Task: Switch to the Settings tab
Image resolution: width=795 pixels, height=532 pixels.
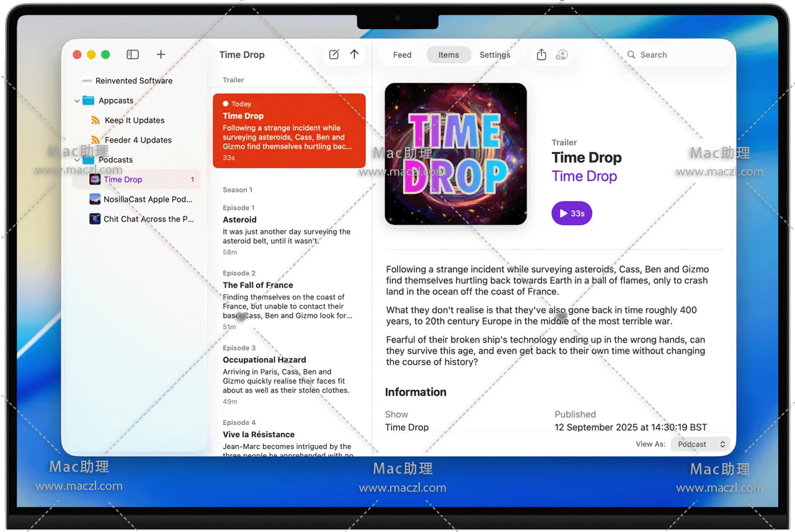Action: (x=494, y=55)
